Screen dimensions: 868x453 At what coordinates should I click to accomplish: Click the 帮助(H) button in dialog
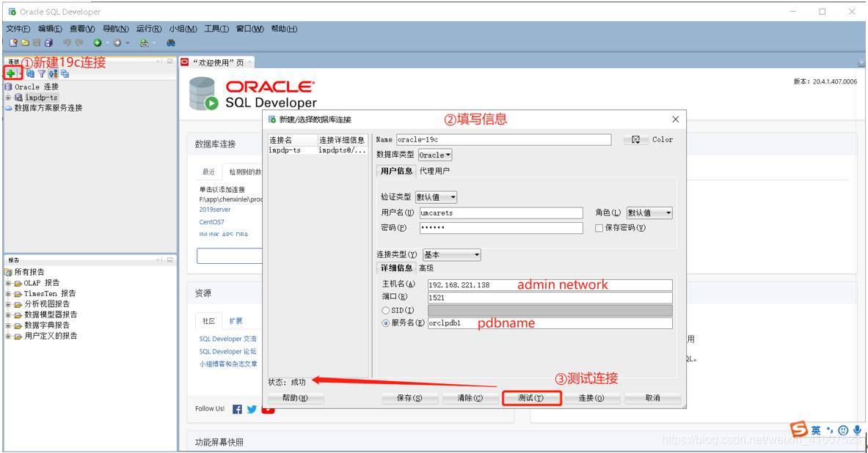coord(295,398)
